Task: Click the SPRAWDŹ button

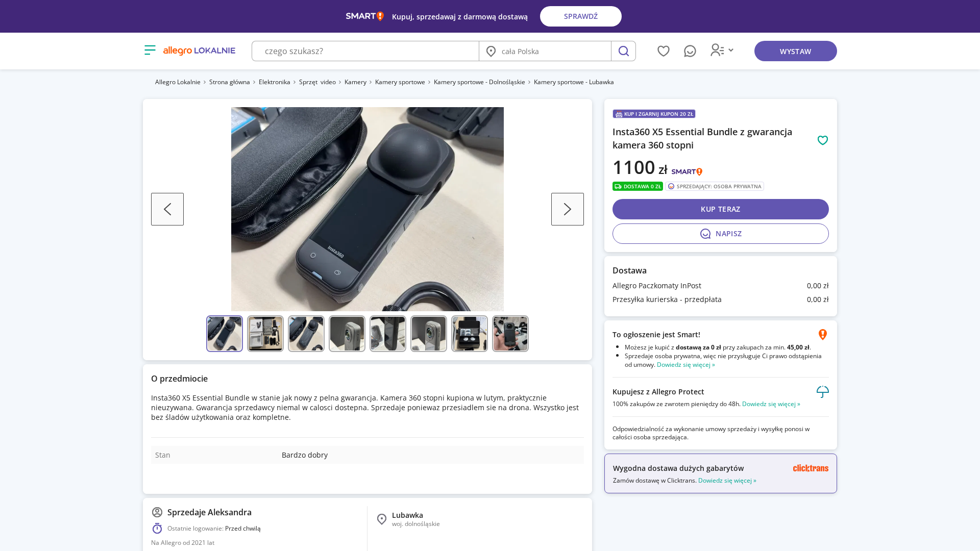Action: click(581, 16)
